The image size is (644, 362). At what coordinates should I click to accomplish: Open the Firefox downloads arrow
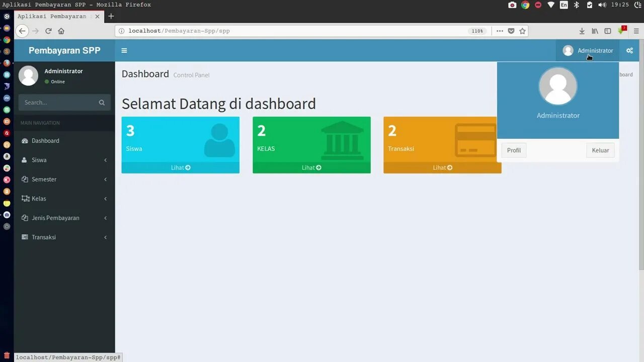[x=582, y=31]
